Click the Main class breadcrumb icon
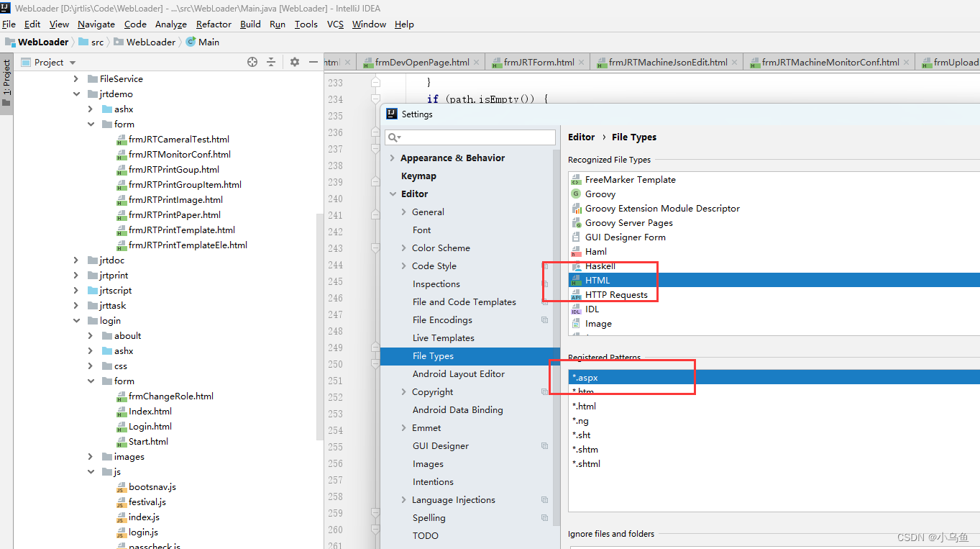Image resolution: width=980 pixels, height=549 pixels. coord(191,42)
